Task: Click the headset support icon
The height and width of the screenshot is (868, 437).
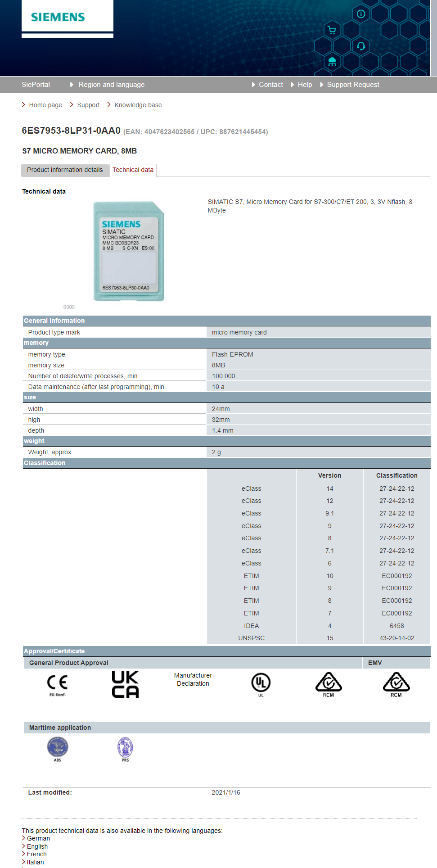Action: [361, 46]
